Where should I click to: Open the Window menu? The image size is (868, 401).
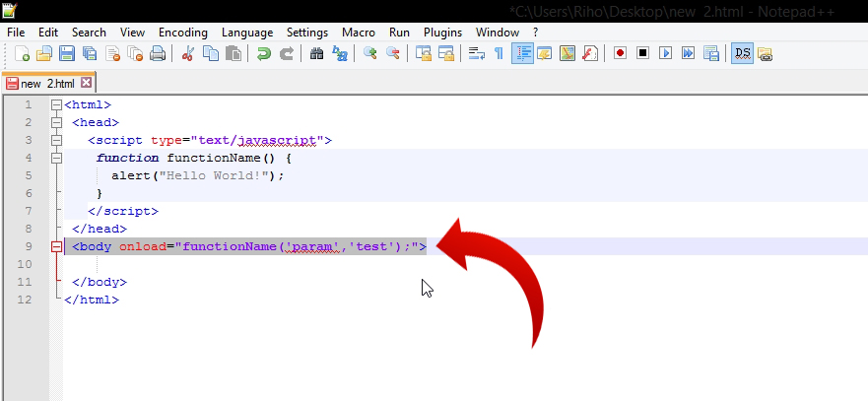(x=498, y=33)
